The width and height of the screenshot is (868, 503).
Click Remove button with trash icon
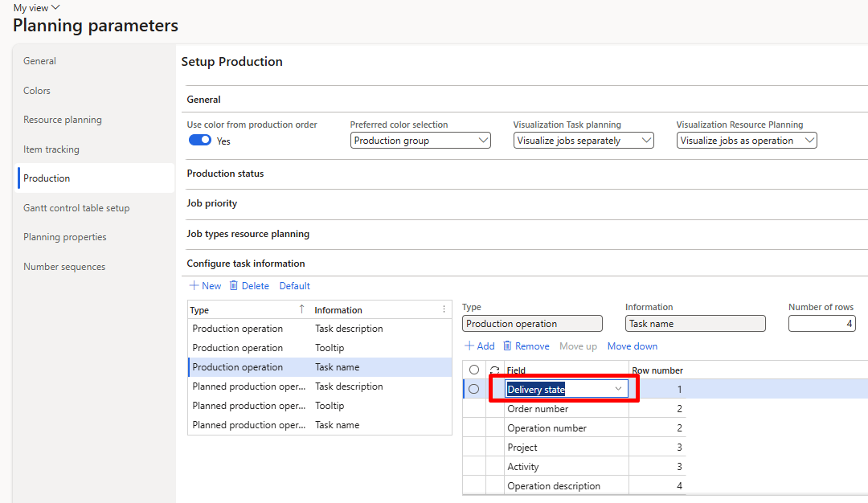click(x=526, y=346)
